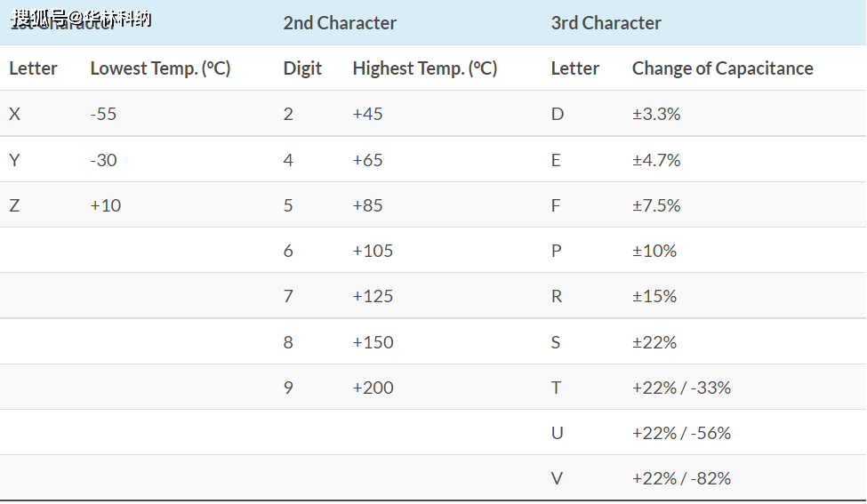This screenshot has height=504, width=867.
Task: Select the ±15% capacitance change cell
Action: (x=654, y=296)
